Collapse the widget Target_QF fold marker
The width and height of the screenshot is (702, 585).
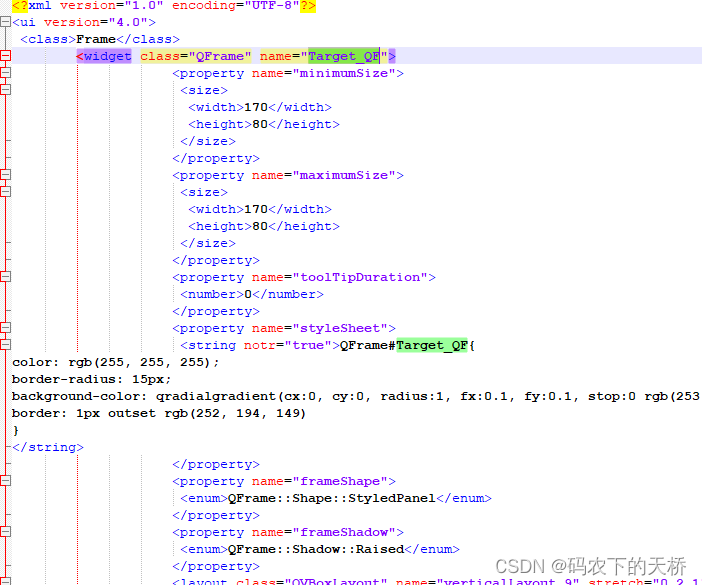pos(5,56)
